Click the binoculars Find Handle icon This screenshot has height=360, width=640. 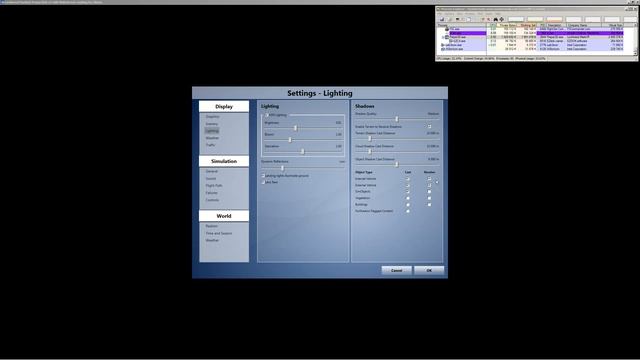click(x=495, y=19)
